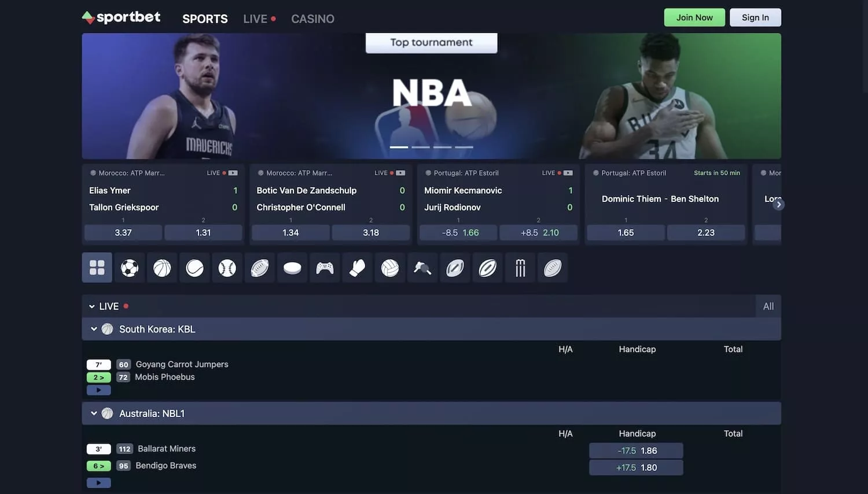Collapse the Australia: NBL1 league
This screenshot has width=868, height=494.
point(94,414)
